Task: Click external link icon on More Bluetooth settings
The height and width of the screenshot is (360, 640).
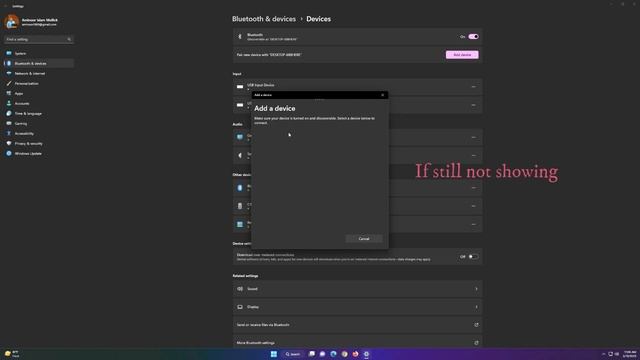Action: [476, 343]
